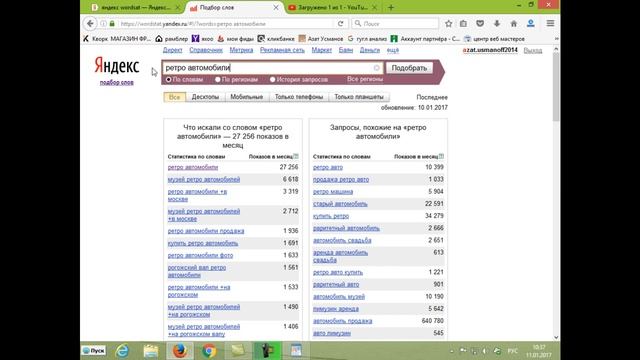Open the 'Директ' link
Viewport: 640px width, 360px height.
pos(173,50)
